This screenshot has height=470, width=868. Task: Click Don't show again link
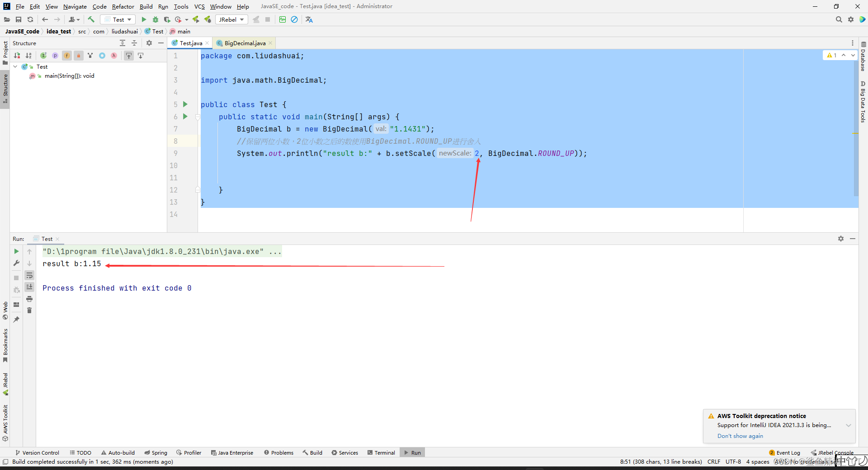click(740, 436)
